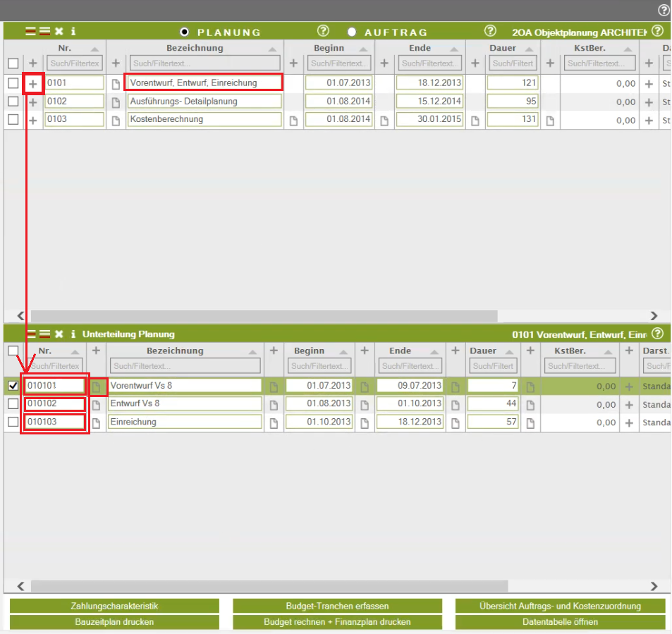Tick the checkbox for row 0102
672x634 pixels.
[x=13, y=102]
